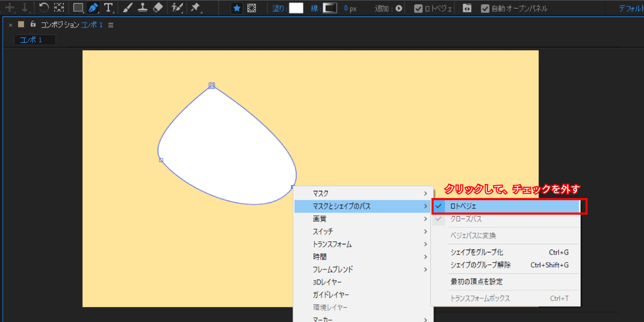Image resolution: width=644 pixels, height=322 pixels.
Task: Select the Brush tool
Action: (x=128, y=8)
